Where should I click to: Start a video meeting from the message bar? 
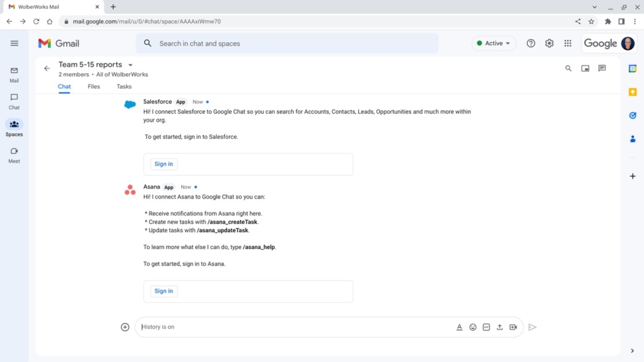click(513, 327)
